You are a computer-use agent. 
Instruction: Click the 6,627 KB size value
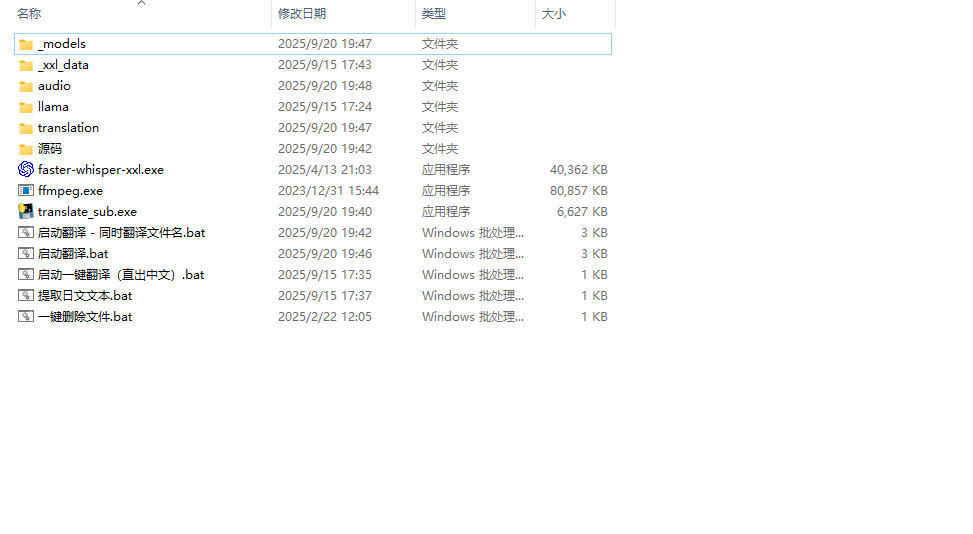point(582,212)
